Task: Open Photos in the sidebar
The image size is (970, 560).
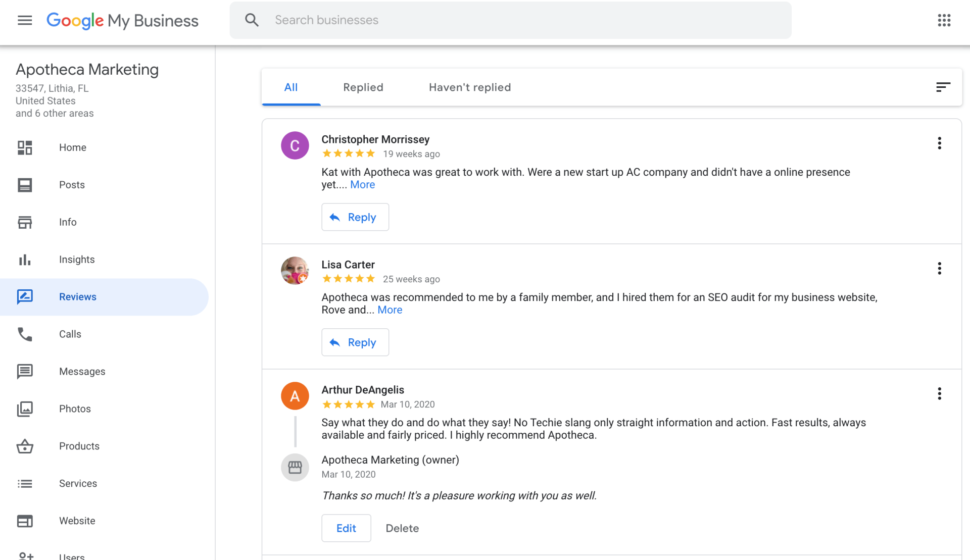Action: point(104,409)
